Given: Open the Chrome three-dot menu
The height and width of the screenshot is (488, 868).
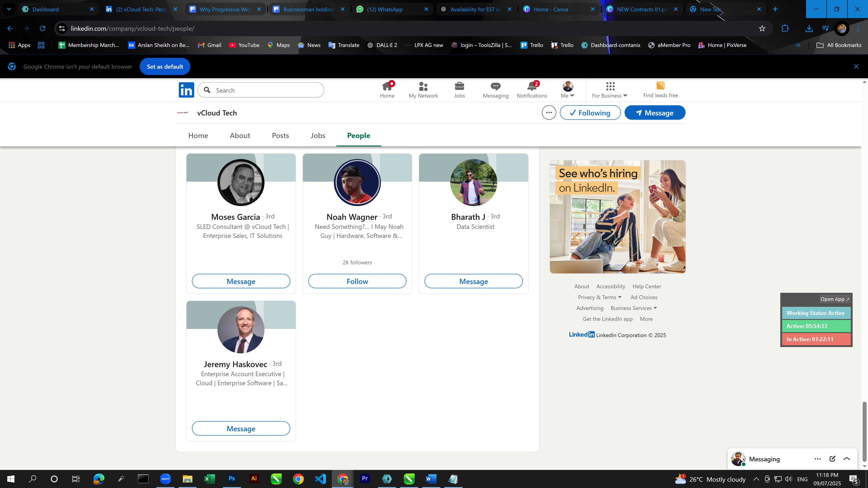Looking at the screenshot, I should pyautogui.click(x=858, y=28).
